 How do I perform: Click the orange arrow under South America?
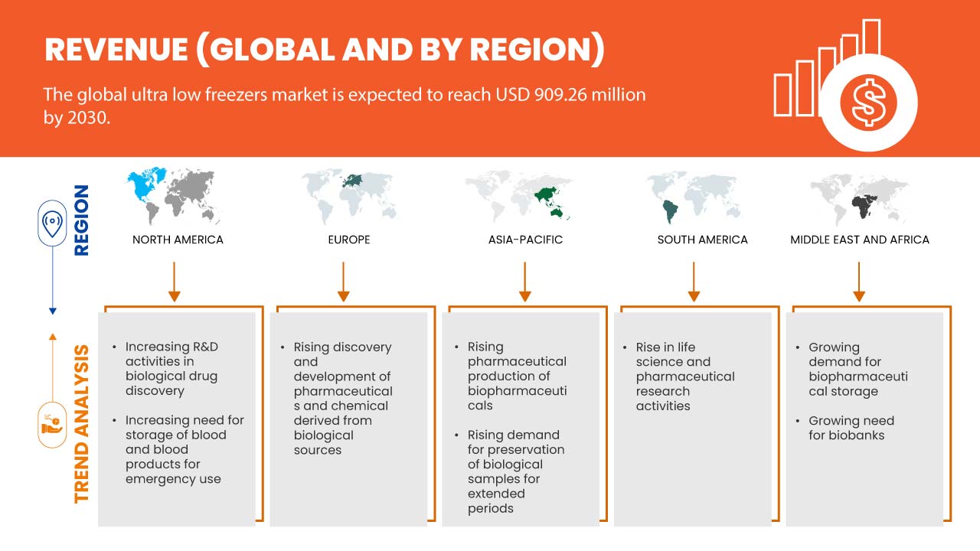(x=694, y=281)
